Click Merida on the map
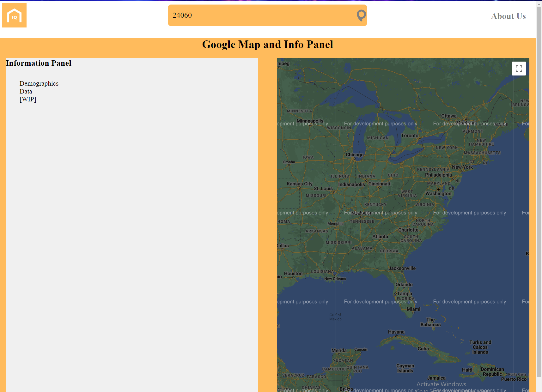542x392 pixels. [339, 351]
